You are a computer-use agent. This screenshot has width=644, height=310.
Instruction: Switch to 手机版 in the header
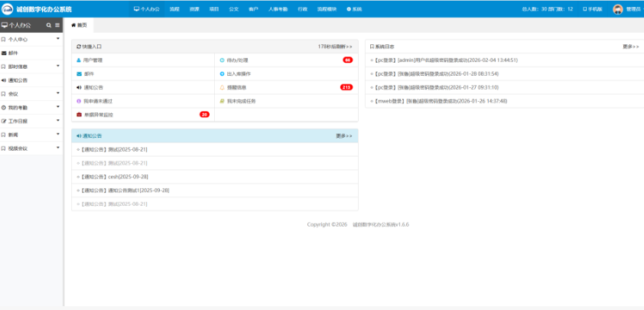(591, 9)
